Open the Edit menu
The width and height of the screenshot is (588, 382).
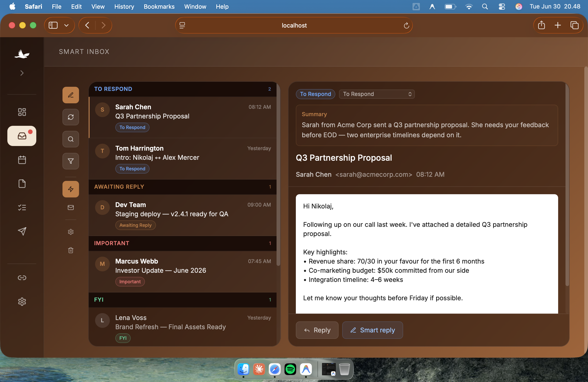pos(76,7)
